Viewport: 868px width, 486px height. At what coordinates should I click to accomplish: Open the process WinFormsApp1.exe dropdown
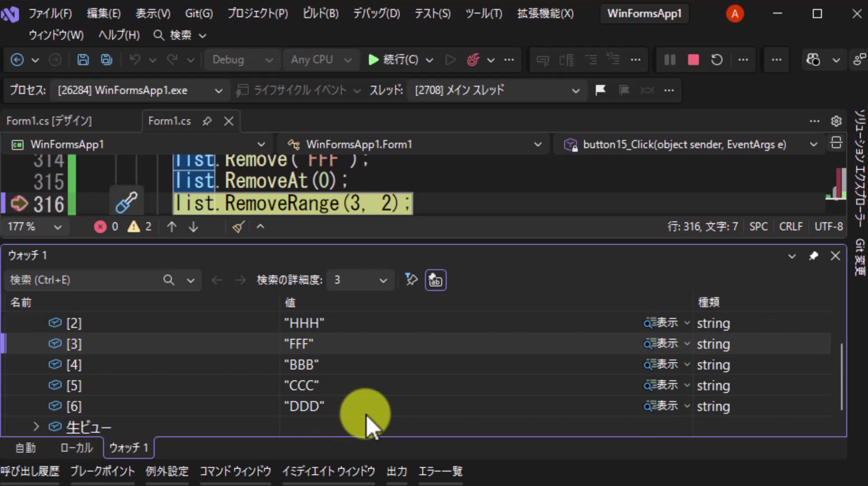pos(140,90)
